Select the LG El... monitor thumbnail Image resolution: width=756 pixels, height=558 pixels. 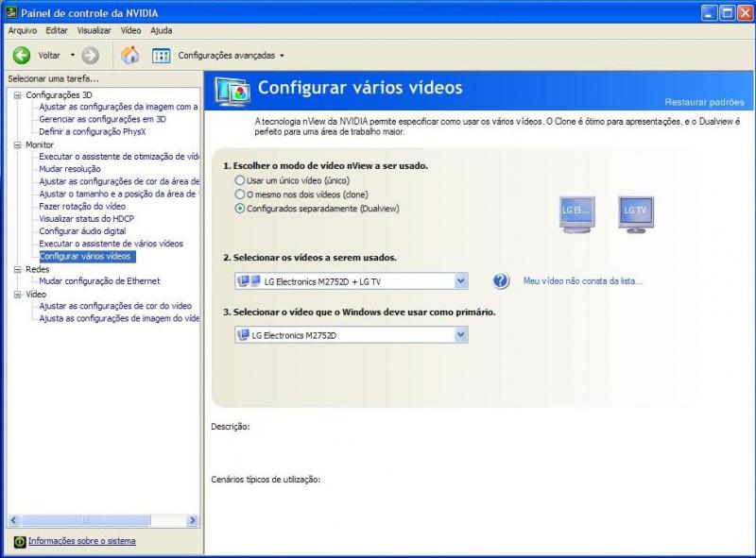(x=576, y=214)
